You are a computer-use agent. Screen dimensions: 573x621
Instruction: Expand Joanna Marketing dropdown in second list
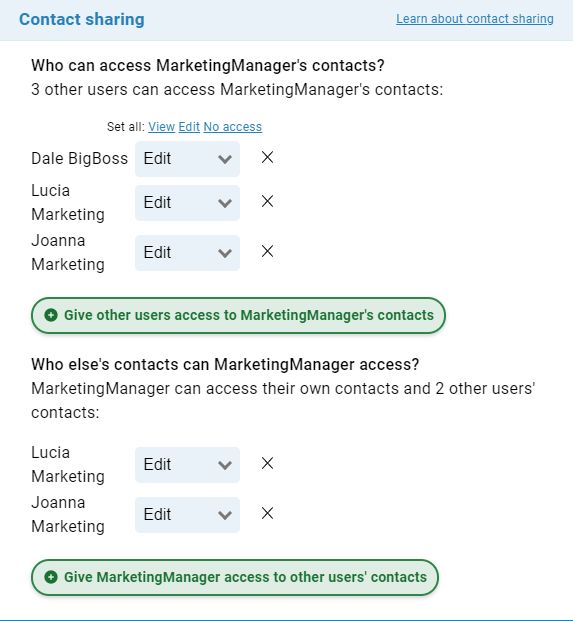point(187,515)
